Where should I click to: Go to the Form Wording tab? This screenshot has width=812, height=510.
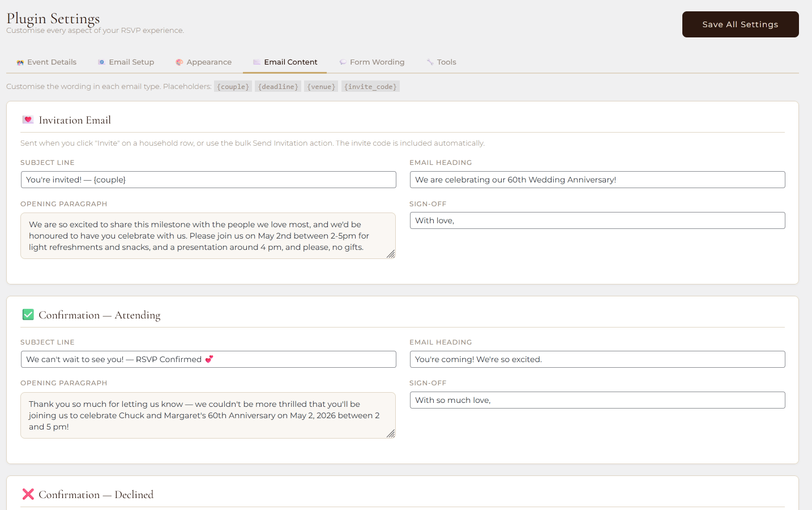[371, 62]
